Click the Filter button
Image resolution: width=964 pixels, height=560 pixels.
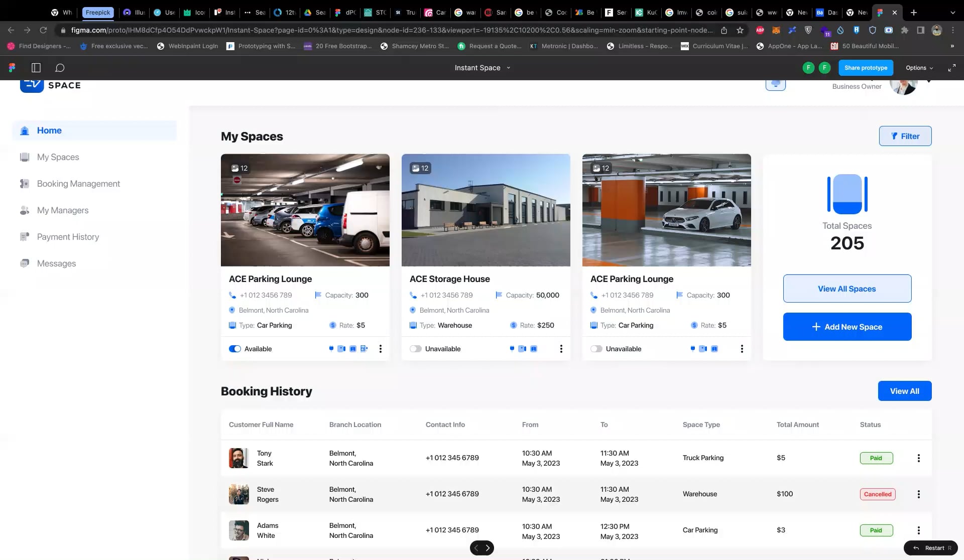(x=905, y=136)
